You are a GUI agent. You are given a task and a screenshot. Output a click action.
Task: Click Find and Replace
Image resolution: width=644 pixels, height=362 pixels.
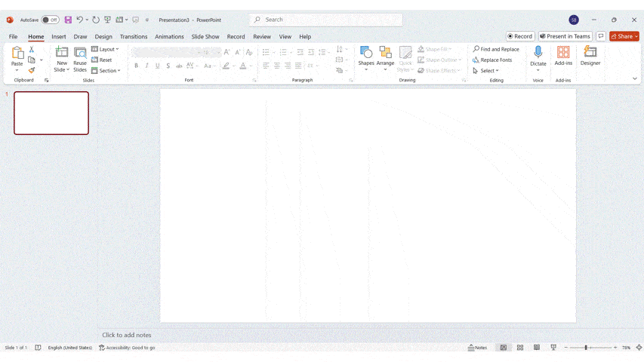click(x=496, y=49)
